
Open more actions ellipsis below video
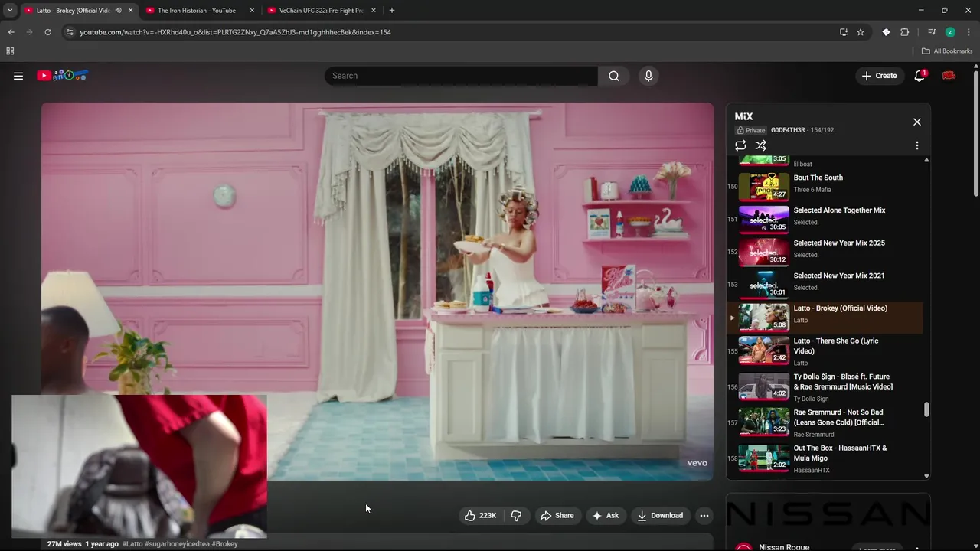[704, 516]
